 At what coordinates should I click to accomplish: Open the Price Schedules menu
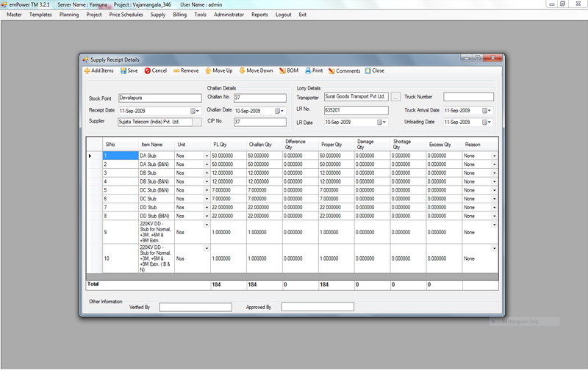coord(126,15)
